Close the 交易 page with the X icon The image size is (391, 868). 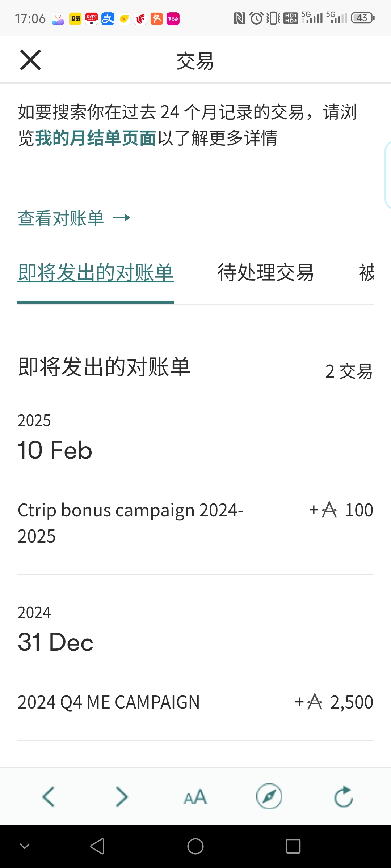coord(30,60)
